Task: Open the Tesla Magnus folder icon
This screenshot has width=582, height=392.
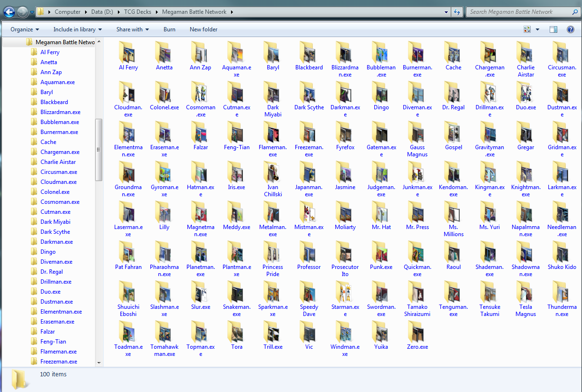Action: 525,291
